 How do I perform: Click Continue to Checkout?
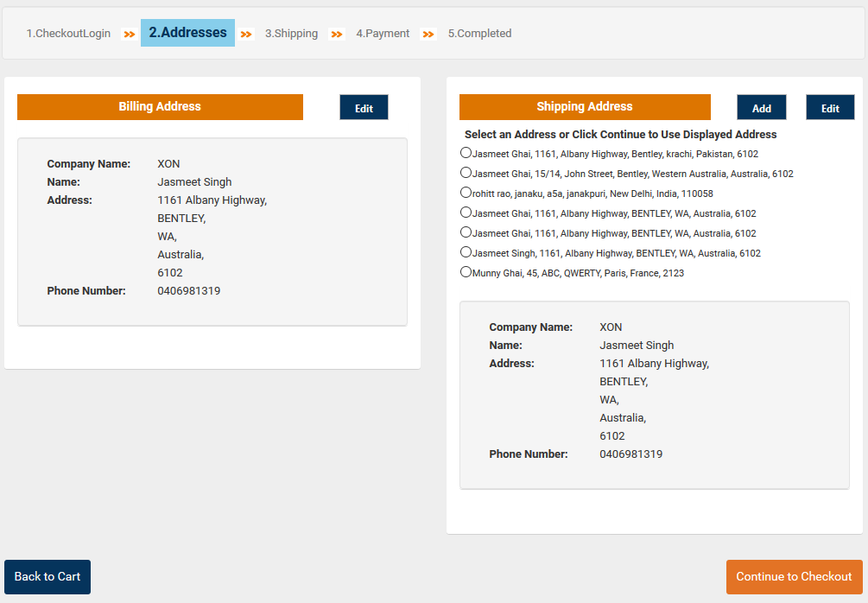pos(794,576)
